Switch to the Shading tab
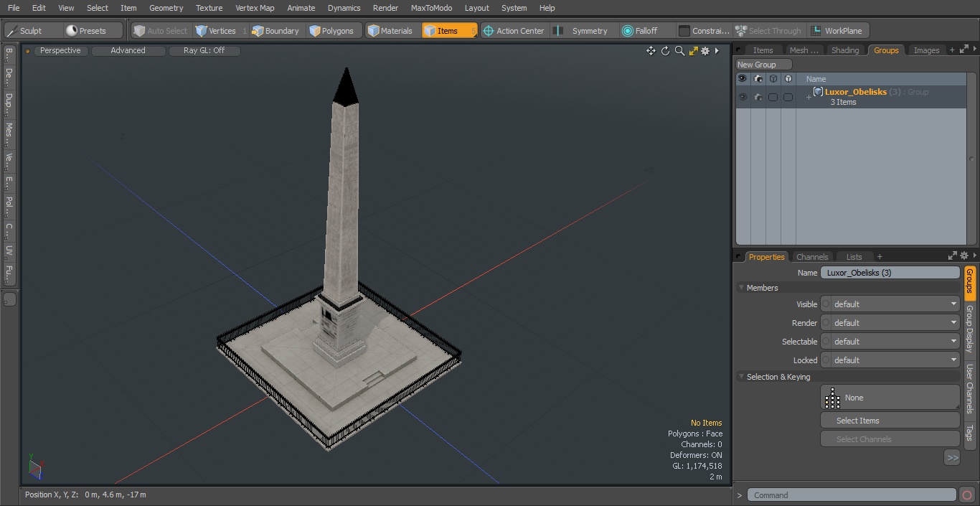980x506 pixels. [x=844, y=50]
